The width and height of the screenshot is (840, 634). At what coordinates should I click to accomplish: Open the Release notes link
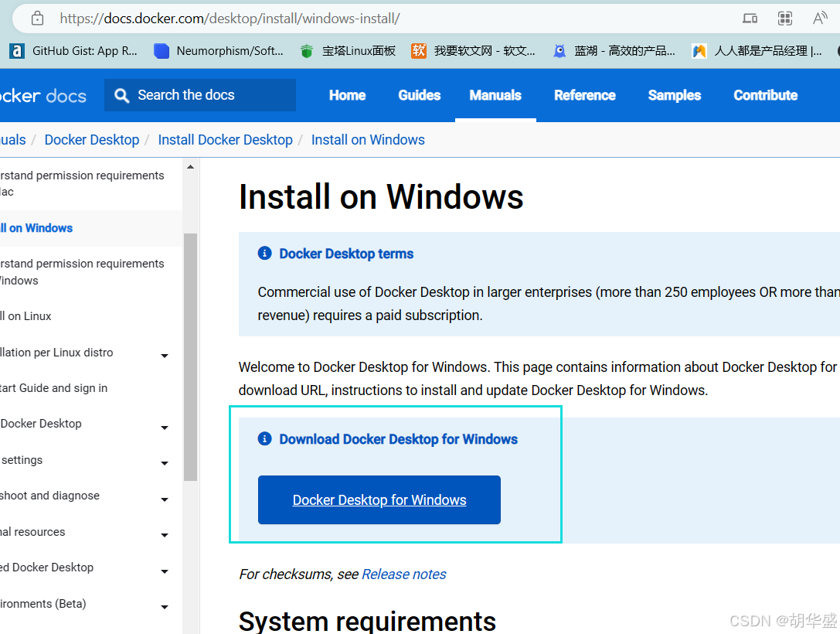403,574
